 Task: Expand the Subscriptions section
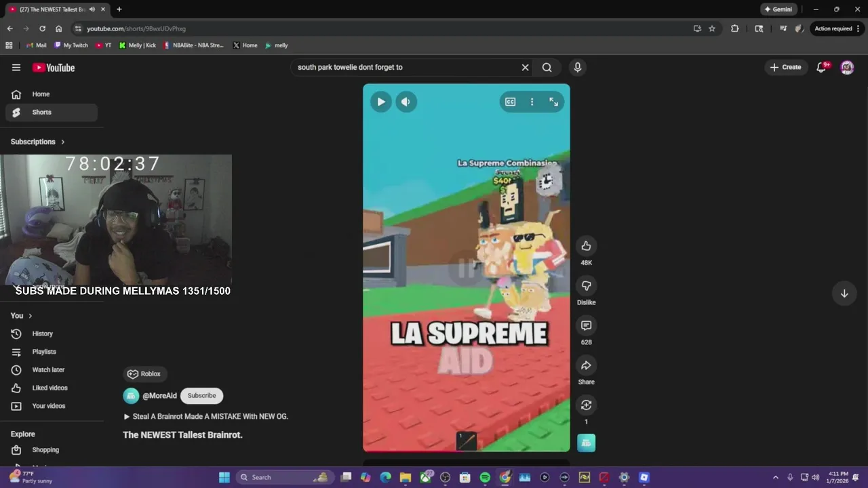[x=38, y=142]
